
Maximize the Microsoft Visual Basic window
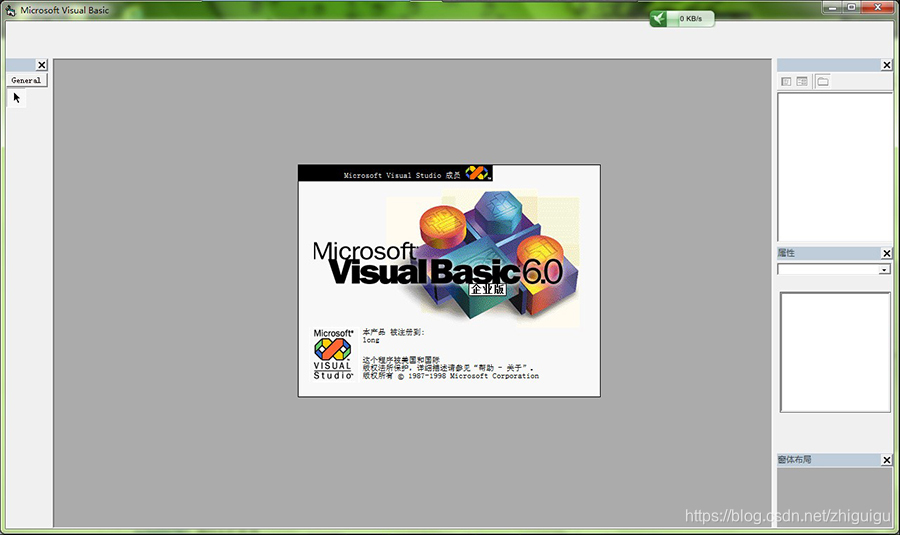852,7
